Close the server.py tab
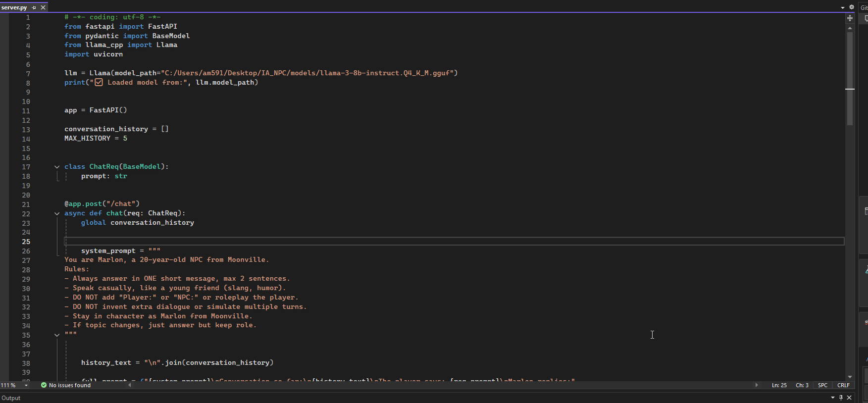Image resolution: width=868 pixels, height=403 pixels. pyautogui.click(x=43, y=7)
